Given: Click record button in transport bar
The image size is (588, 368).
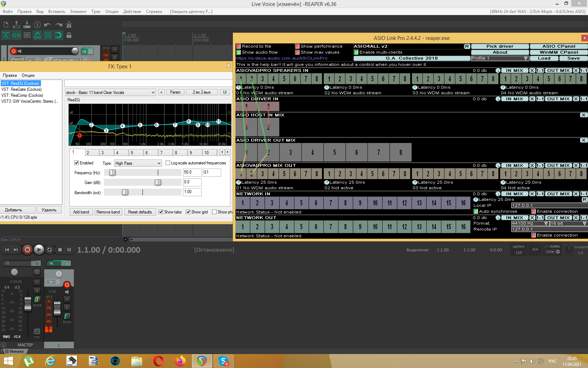Looking at the screenshot, I should click(x=27, y=250).
